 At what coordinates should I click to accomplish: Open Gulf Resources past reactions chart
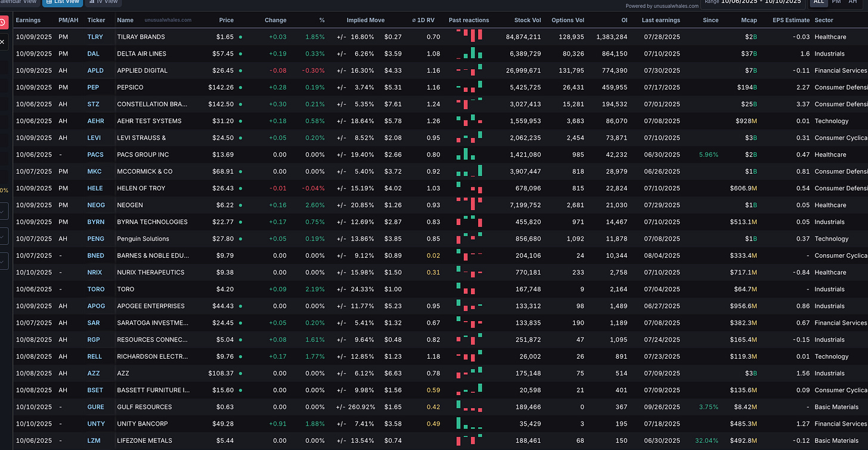point(469,406)
